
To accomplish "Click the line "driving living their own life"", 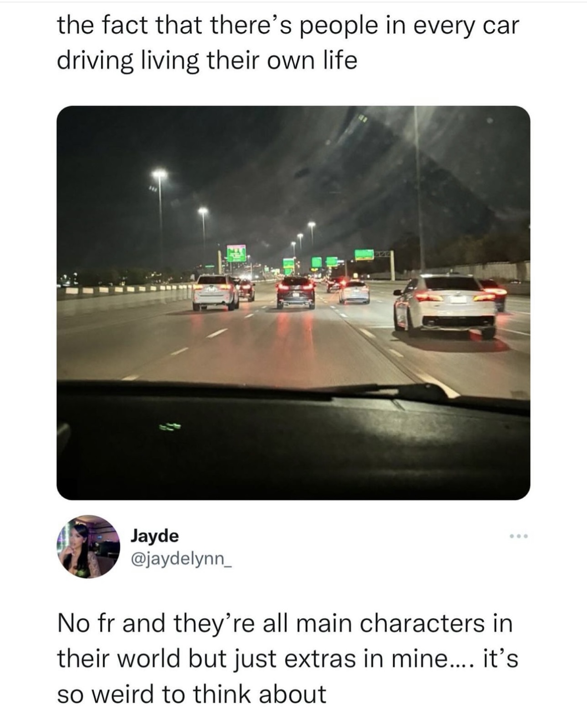I will click(x=207, y=60).
